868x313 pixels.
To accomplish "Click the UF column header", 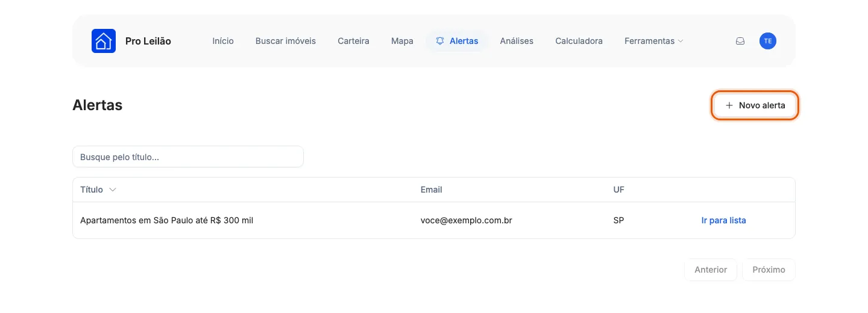I will (x=618, y=190).
